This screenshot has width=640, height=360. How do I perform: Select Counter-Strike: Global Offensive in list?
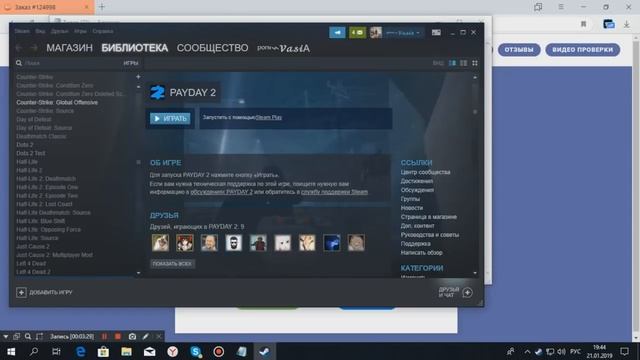(57, 102)
